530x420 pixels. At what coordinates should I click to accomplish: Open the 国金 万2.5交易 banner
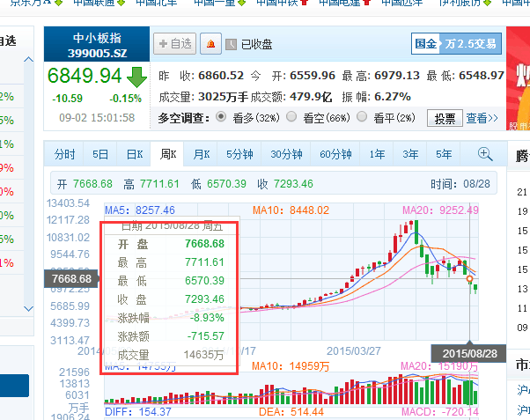pyautogui.click(x=456, y=44)
